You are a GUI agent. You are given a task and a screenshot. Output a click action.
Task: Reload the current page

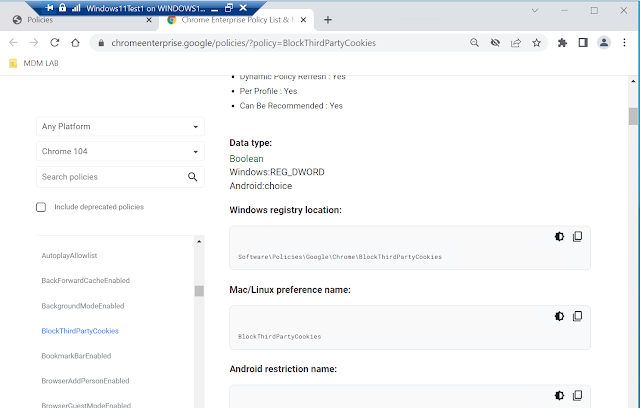point(55,42)
